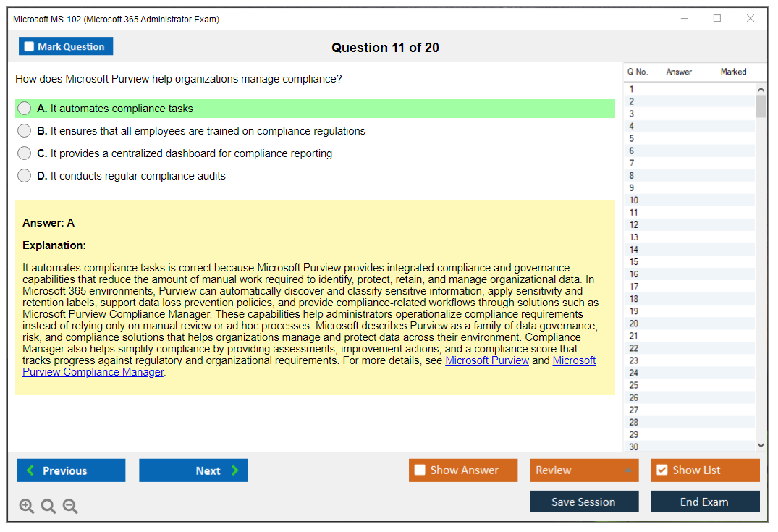Image resolution: width=778 pixels, height=532 pixels.
Task: Go to the Next question
Action: coord(193,470)
